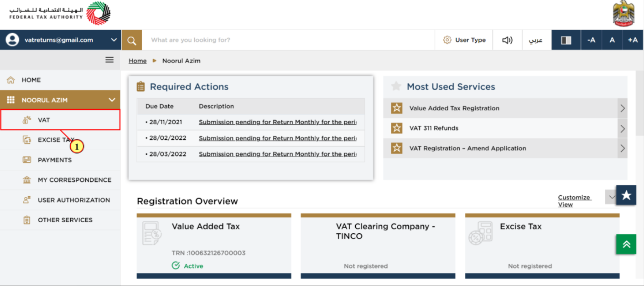Click the Active status indicator
644x286 pixels.
tap(187, 266)
